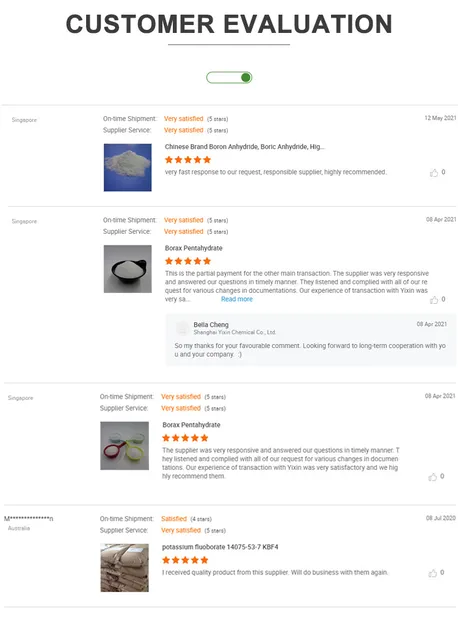Viewport: 458px width, 618px height.
Task: Open Boron Anhydride powder product image
Action: click(x=127, y=168)
